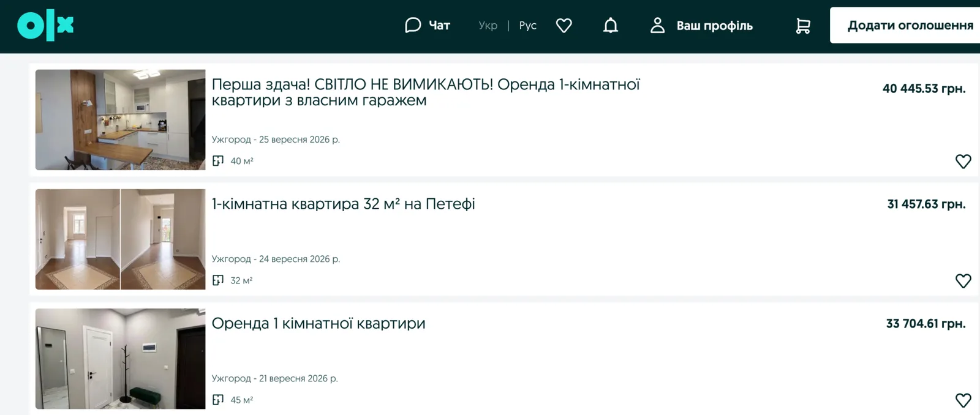Select the 40 м² area value
This screenshot has width=980, height=415.
[x=242, y=161]
